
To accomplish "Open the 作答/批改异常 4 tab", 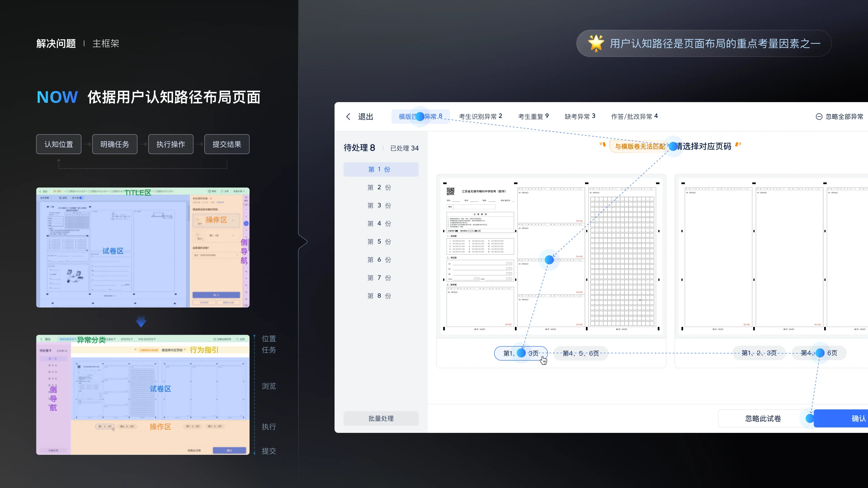I will click(634, 117).
